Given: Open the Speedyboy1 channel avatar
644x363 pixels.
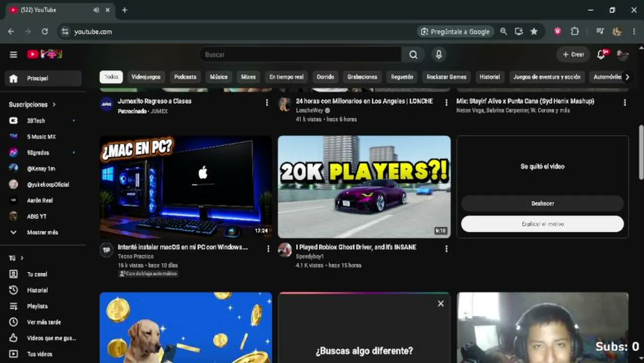Looking at the screenshot, I should click(x=285, y=250).
